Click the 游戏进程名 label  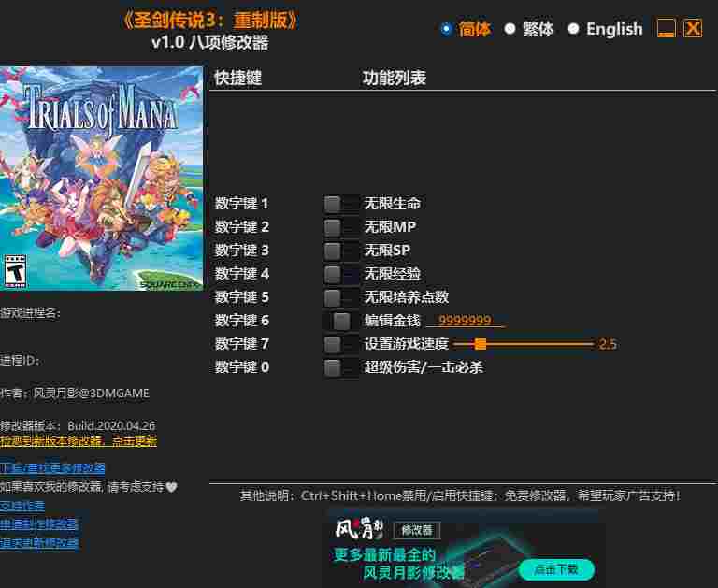(30, 313)
